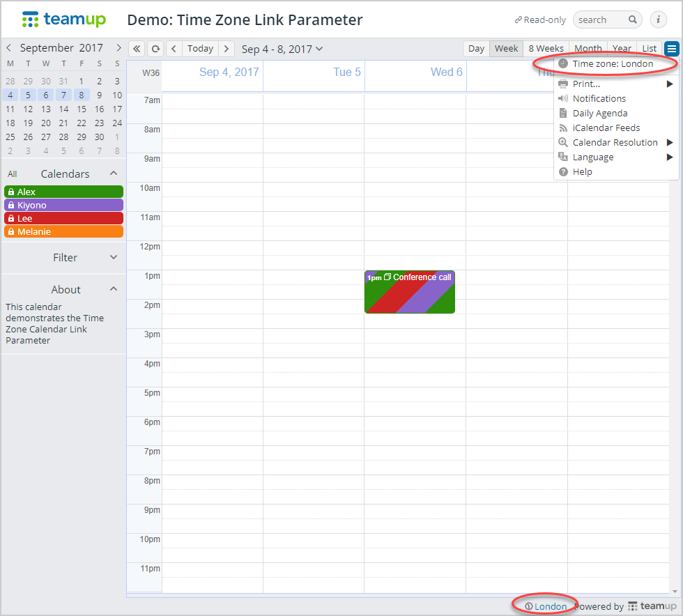Toggle the Kiyono calendar visibility
683x616 pixels.
tap(63, 205)
